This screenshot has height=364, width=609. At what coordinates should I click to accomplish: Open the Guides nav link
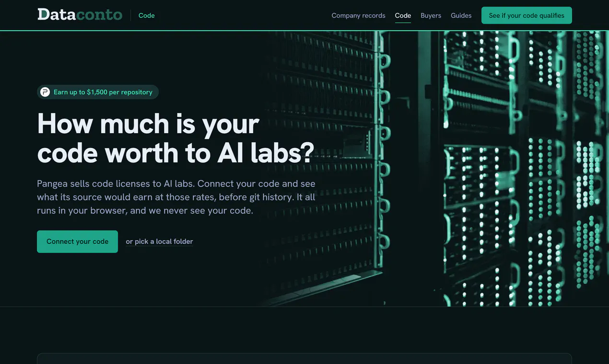pos(461,15)
